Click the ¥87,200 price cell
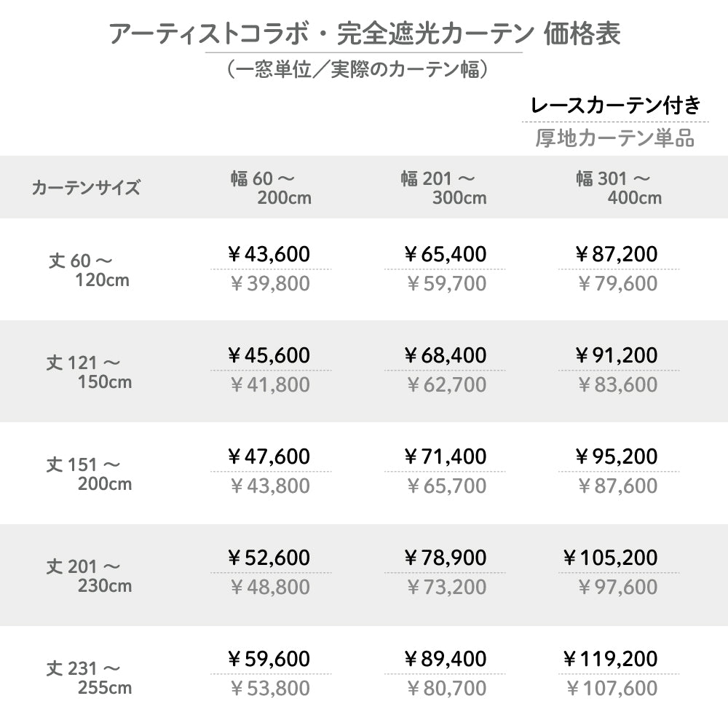The image size is (728, 728). [617, 254]
